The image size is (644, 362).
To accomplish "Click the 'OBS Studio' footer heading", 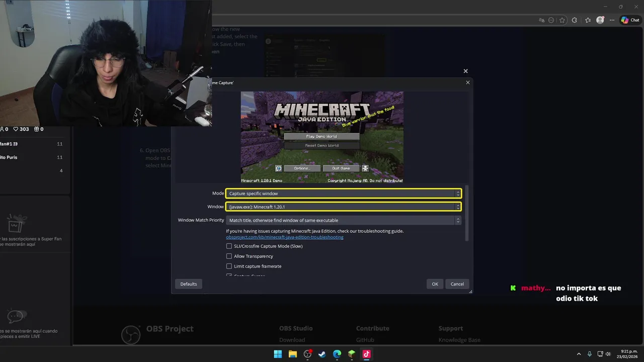I will click(x=296, y=328).
